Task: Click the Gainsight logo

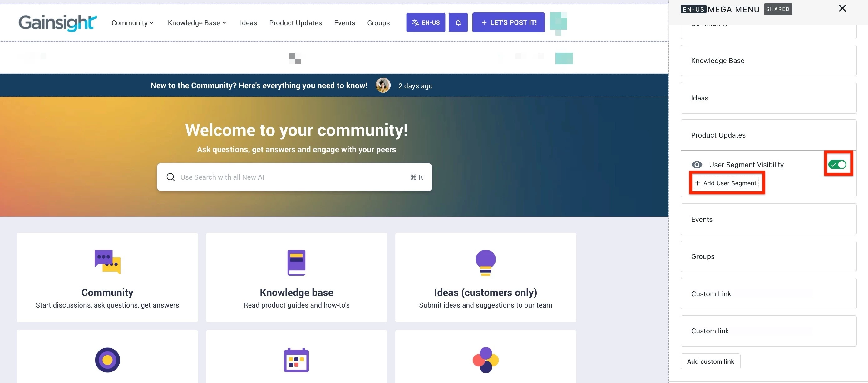Action: pos(58,22)
